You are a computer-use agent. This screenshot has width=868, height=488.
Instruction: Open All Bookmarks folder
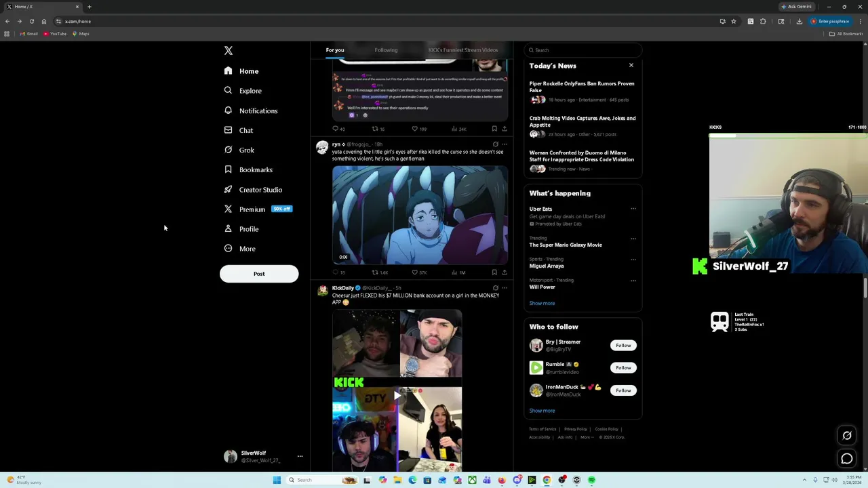(x=846, y=34)
